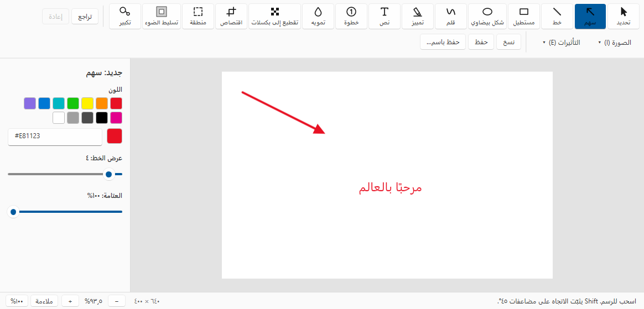Click the ٩٣٫٥% zoom level text
644x309 pixels.
[x=94, y=301]
